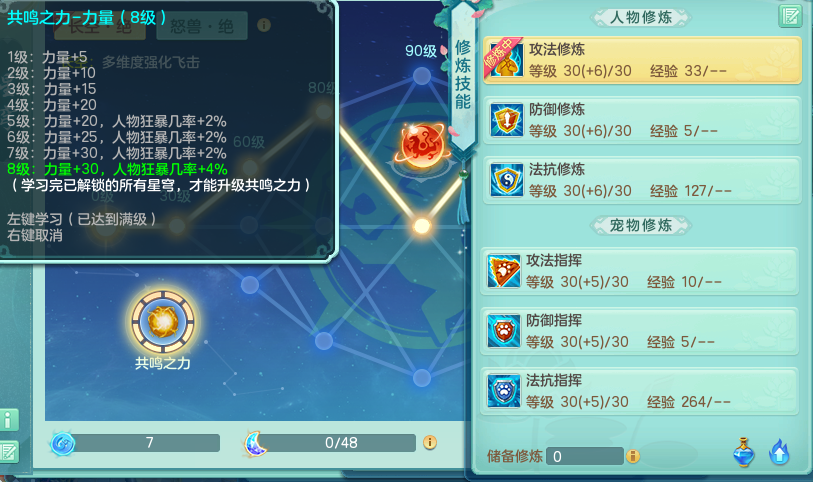813x482 pixels.
Task: Select the 法抗指挥 training row
Action: pyautogui.click(x=639, y=391)
